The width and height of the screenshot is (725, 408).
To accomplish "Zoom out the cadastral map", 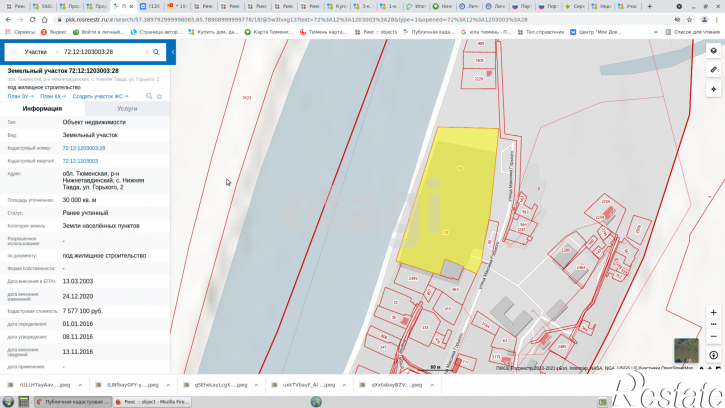I will (x=713, y=336).
